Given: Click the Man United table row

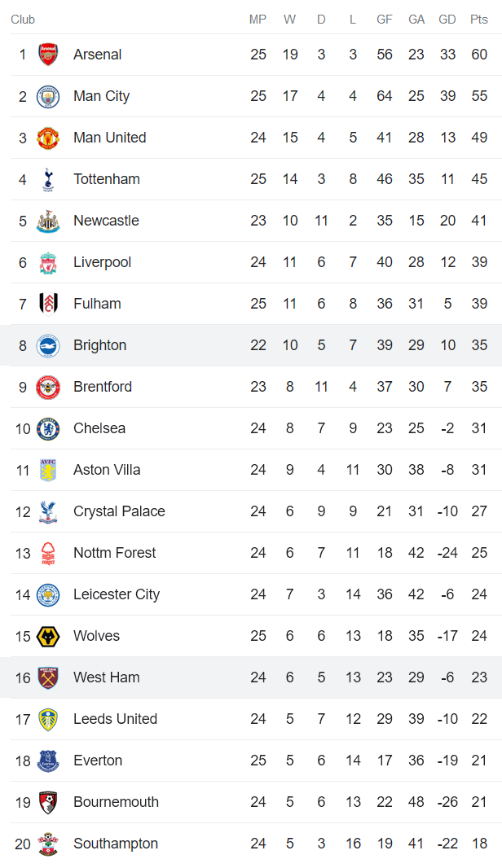Looking at the screenshot, I should coord(244,138).
